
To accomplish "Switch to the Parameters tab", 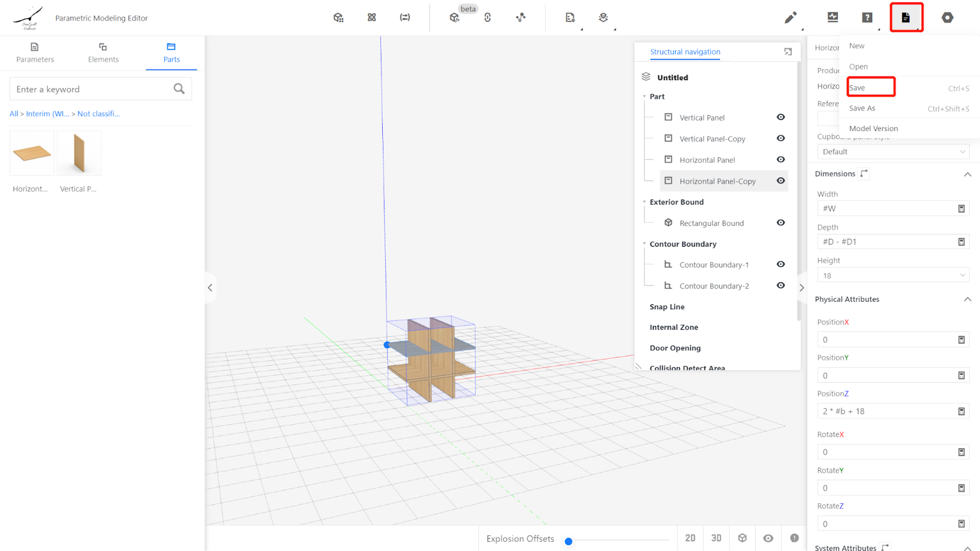I will coord(35,53).
